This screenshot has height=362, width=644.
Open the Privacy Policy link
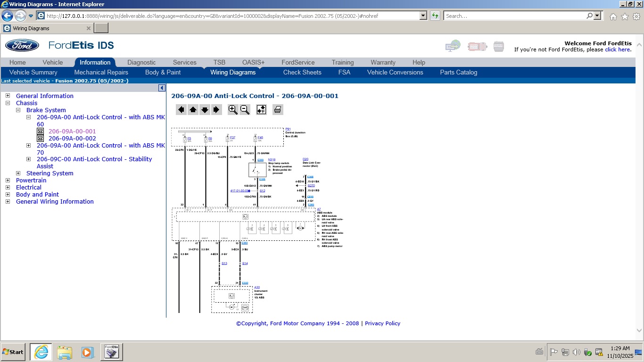click(382, 323)
